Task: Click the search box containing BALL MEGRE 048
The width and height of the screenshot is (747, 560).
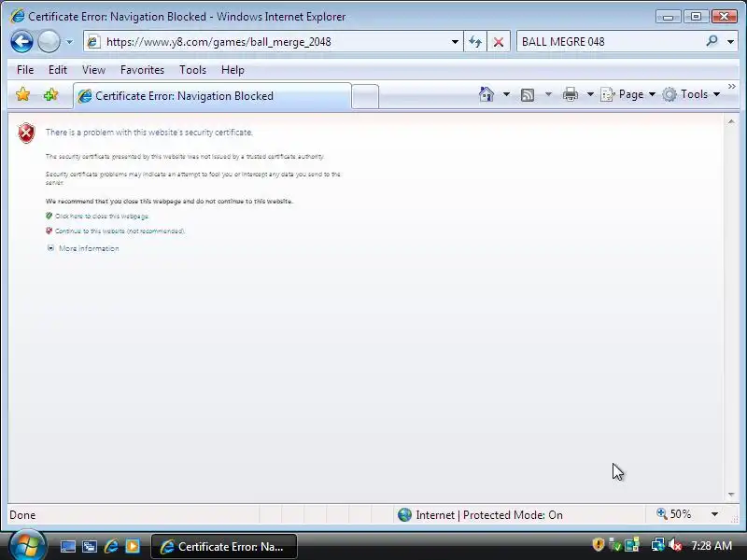Action: coord(611,42)
